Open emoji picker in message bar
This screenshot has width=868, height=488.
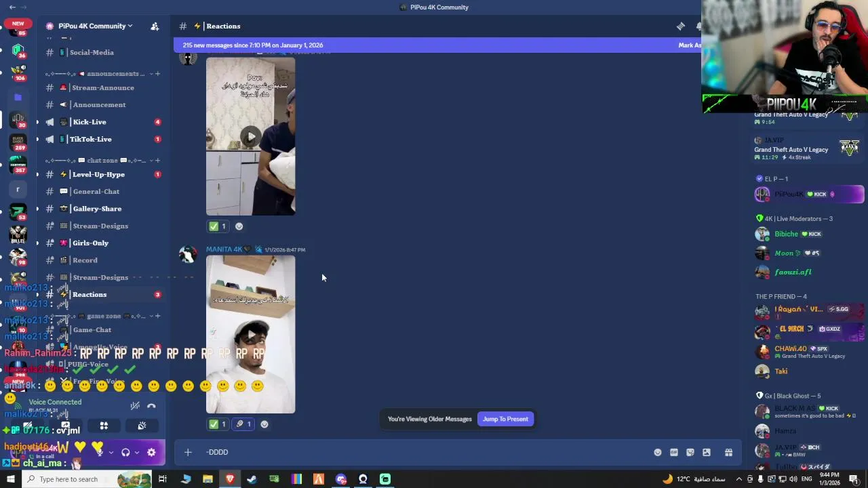tap(658, 453)
